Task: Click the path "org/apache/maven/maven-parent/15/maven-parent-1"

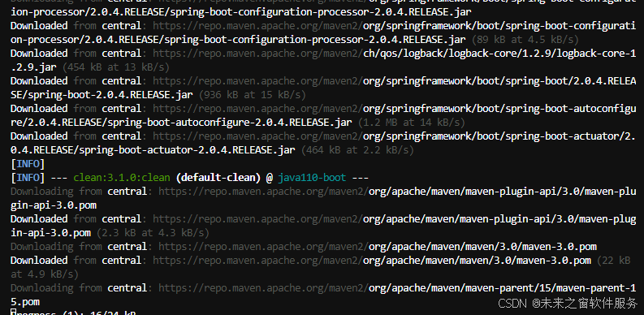Action: click(503, 288)
